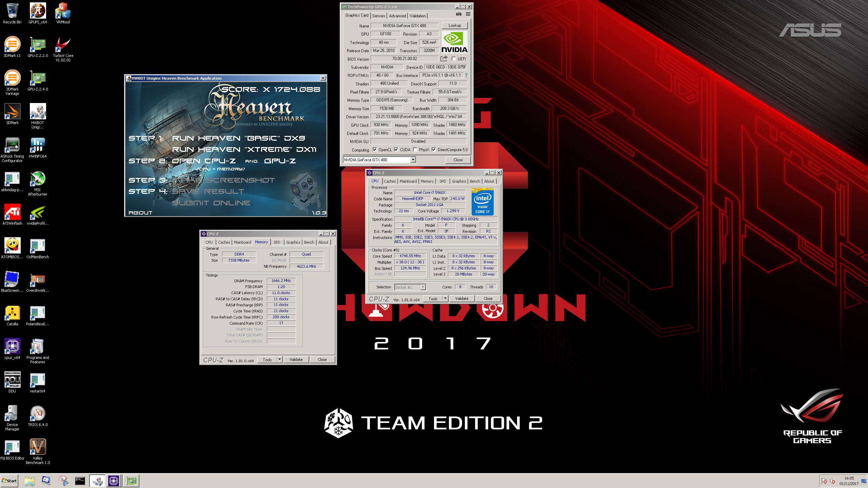This screenshot has width=868, height=488.
Task: Toggle the UEFI checkbox in GPU-Z
Action: coord(454,59)
